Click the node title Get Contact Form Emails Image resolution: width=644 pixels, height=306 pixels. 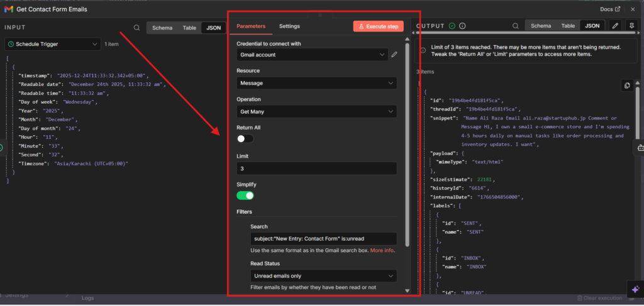click(52, 9)
